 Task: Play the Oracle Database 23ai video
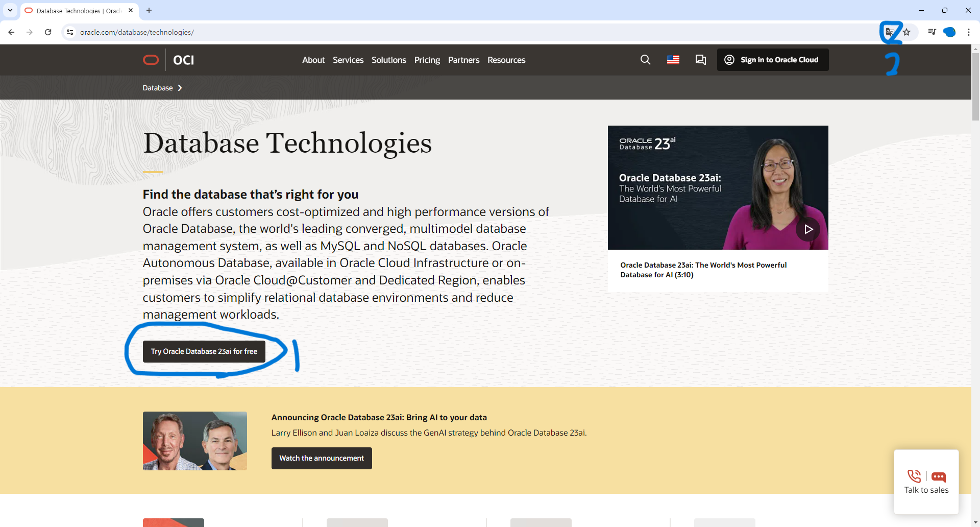click(808, 229)
